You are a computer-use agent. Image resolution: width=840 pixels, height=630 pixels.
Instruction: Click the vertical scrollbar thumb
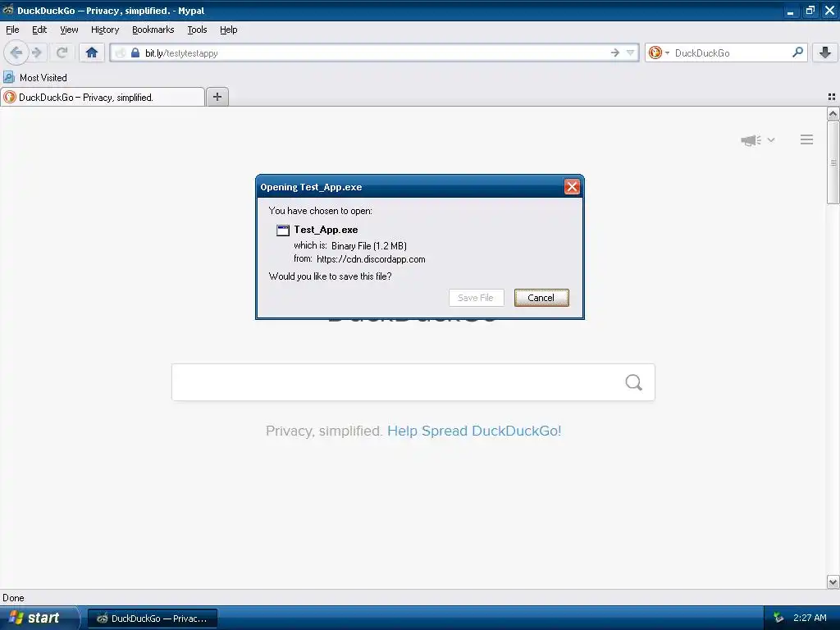point(833,162)
